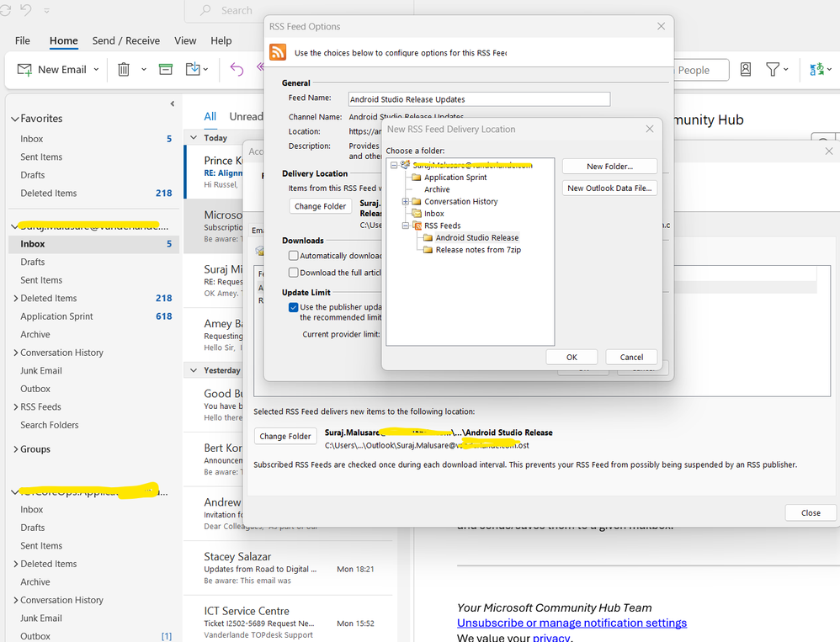Select the Unread messages tab
Image resolution: width=840 pixels, height=642 pixels.
(246, 116)
